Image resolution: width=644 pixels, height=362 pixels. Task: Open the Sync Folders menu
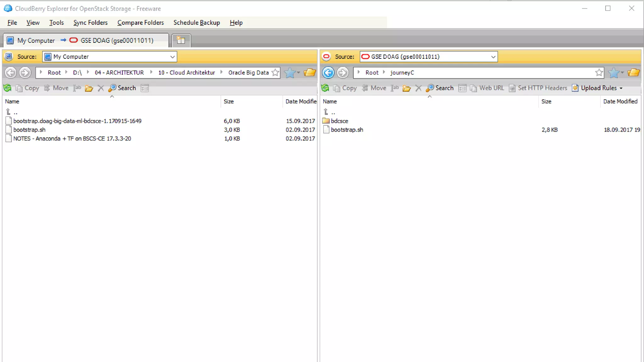pos(91,23)
